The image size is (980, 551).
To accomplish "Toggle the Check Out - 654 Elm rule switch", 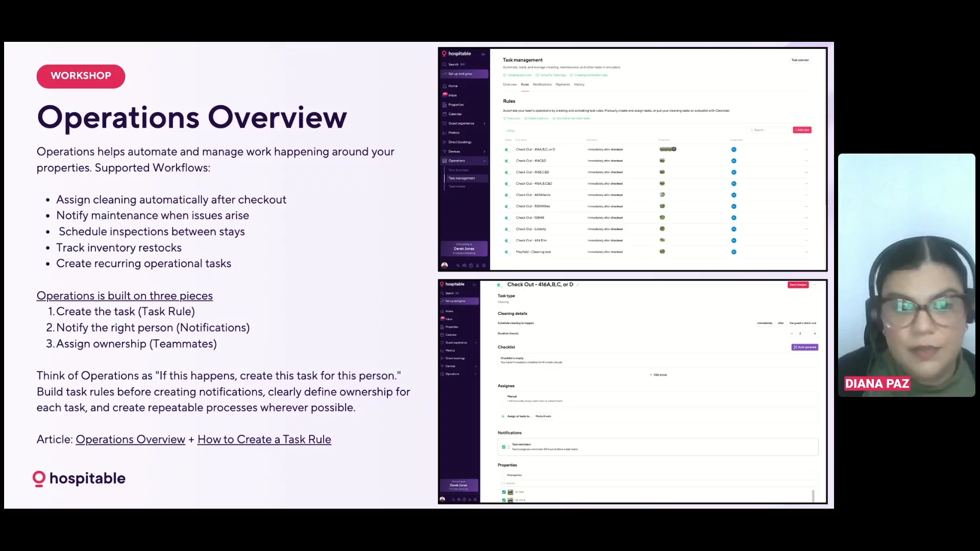I will pos(507,241).
